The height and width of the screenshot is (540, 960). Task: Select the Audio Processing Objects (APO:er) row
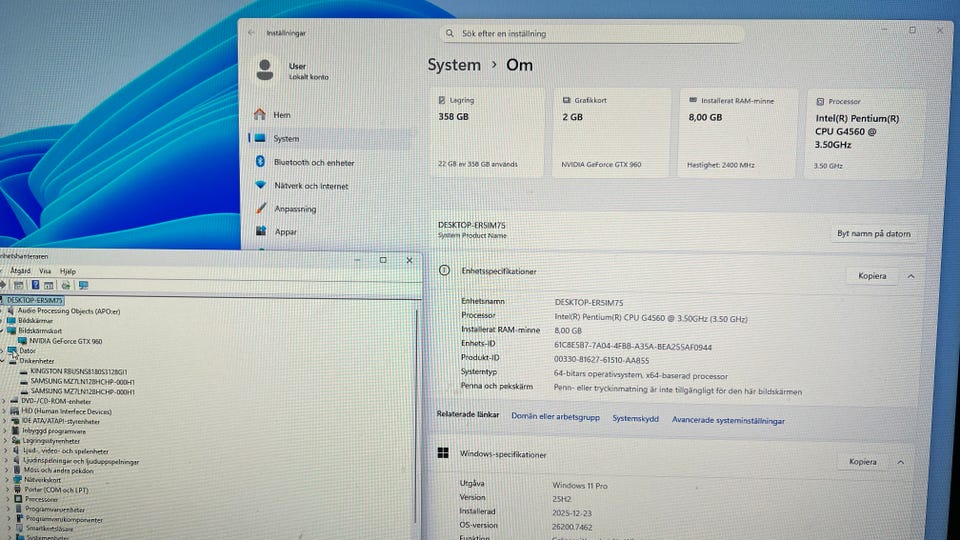[x=69, y=311]
